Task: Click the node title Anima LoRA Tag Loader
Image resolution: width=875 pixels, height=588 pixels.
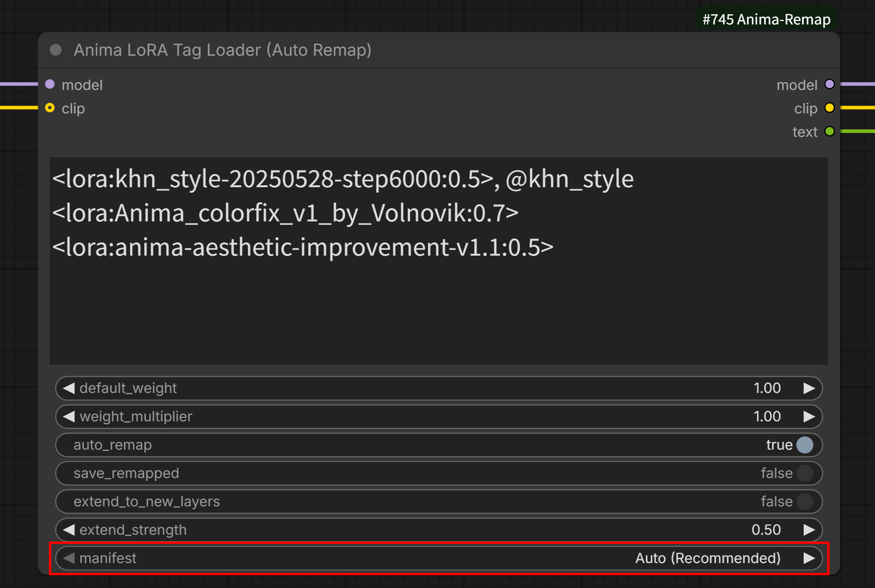Action: pyautogui.click(x=222, y=50)
